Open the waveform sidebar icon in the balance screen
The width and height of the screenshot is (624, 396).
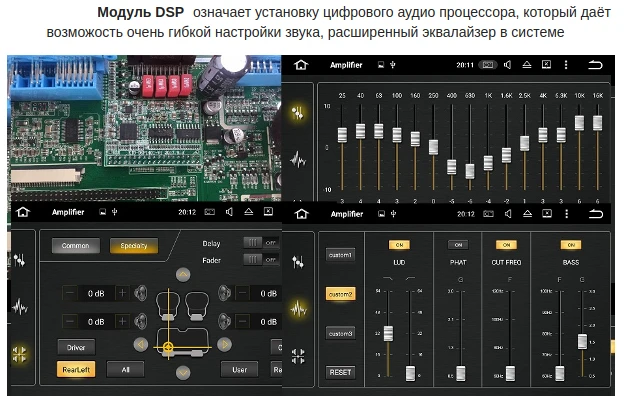(x=20, y=307)
